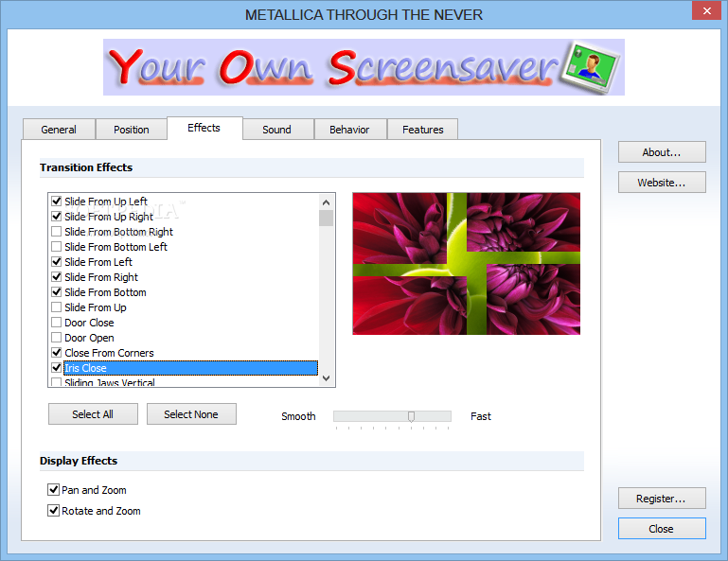Image resolution: width=728 pixels, height=561 pixels.
Task: Select the Close From Corners list item text
Action: click(109, 353)
